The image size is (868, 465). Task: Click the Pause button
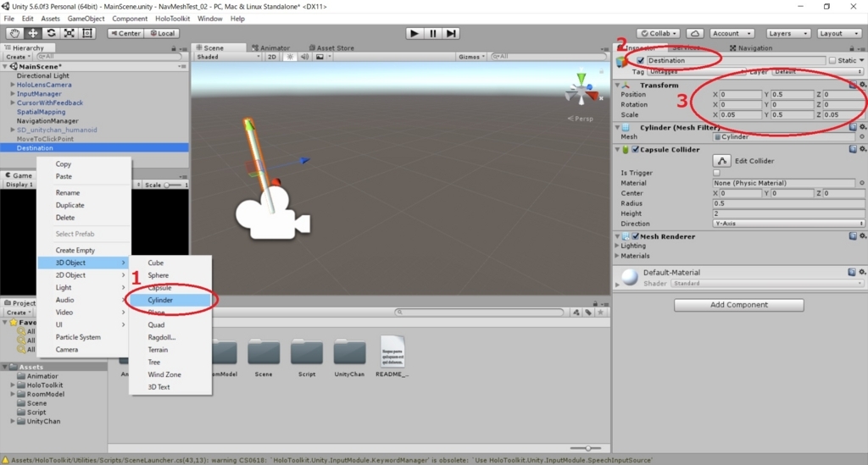point(433,33)
